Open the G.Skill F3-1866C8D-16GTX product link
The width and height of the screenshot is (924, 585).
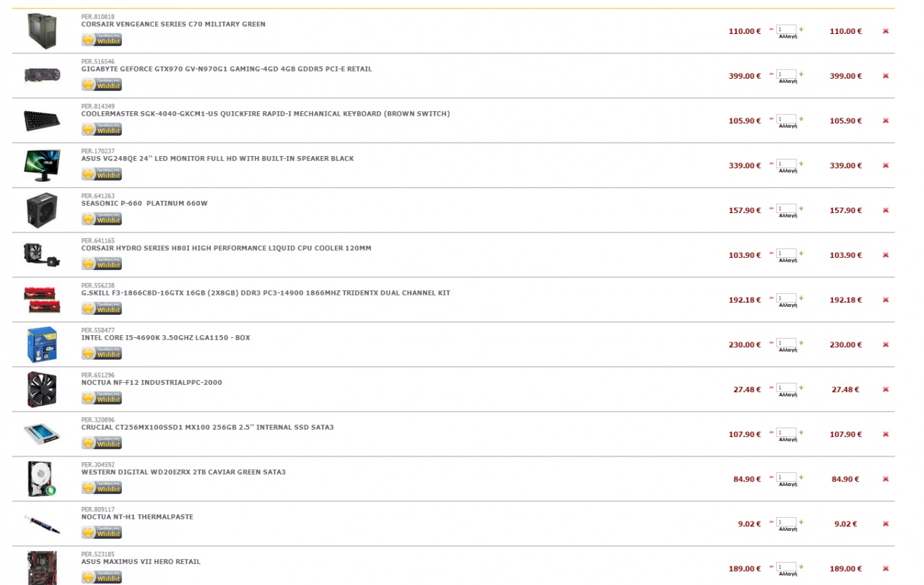[x=266, y=293]
